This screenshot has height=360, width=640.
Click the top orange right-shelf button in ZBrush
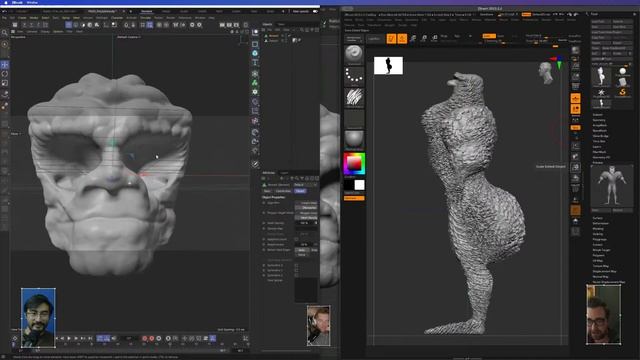[x=576, y=98]
